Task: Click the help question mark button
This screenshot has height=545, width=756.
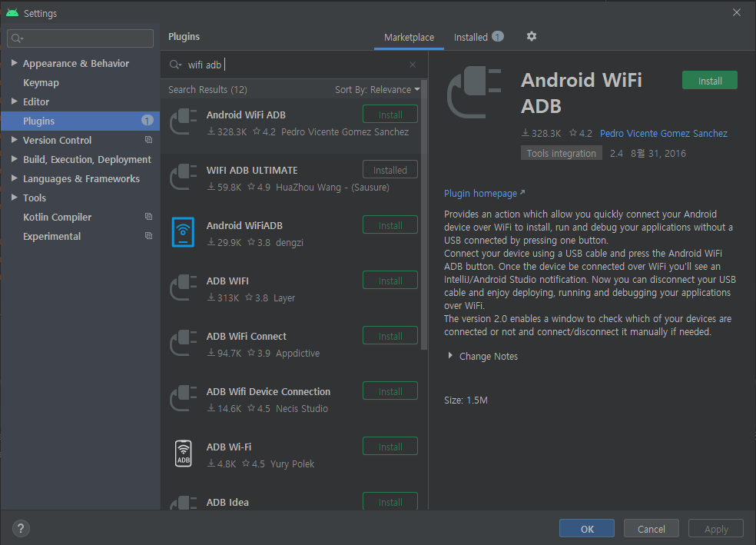Action: tap(21, 529)
